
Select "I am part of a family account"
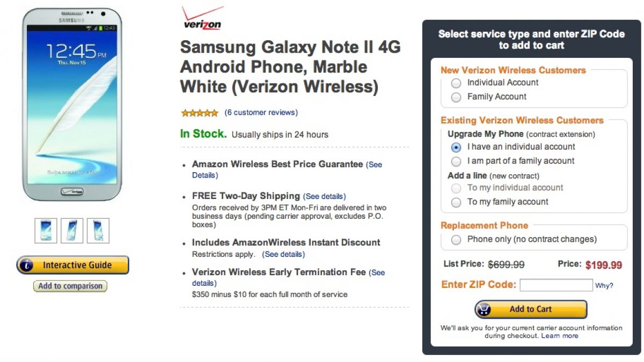point(456,161)
